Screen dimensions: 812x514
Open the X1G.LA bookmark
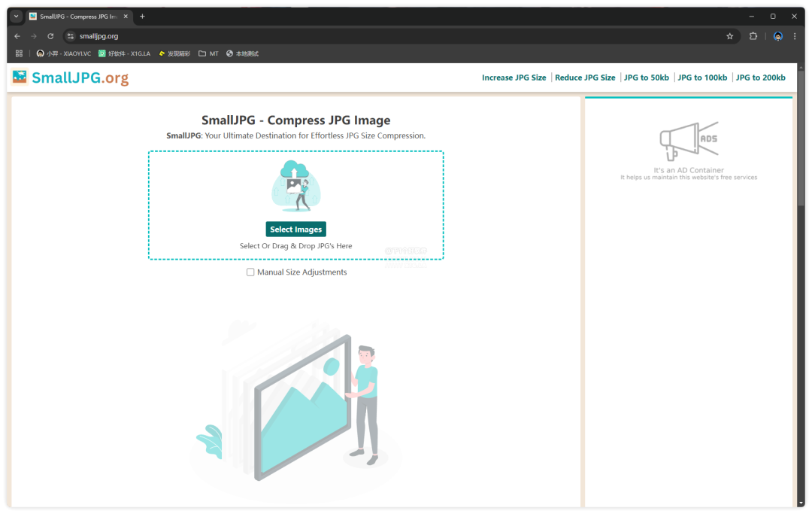point(124,53)
